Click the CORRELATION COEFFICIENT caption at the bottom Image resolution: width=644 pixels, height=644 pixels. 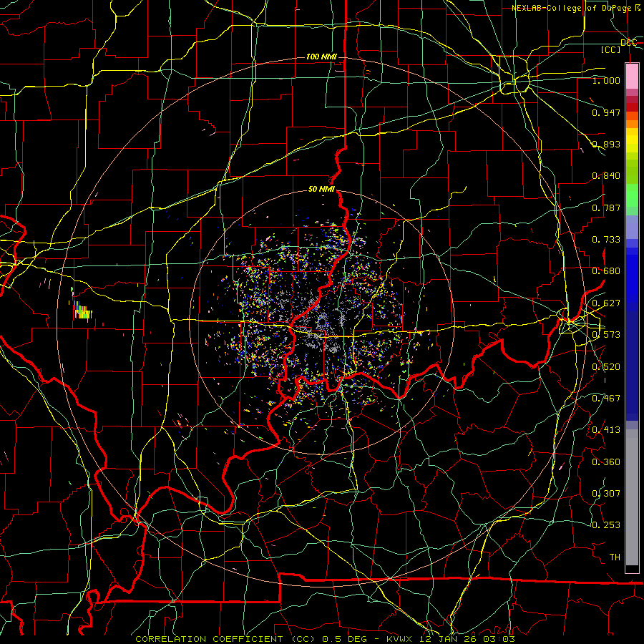pyautogui.click(x=325, y=639)
